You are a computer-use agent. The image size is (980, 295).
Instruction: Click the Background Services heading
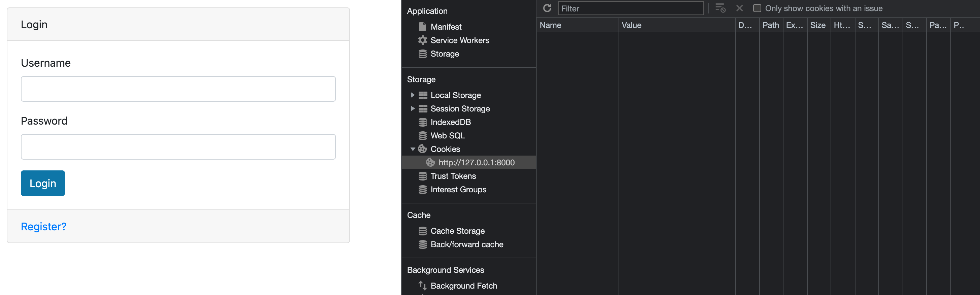coord(446,270)
